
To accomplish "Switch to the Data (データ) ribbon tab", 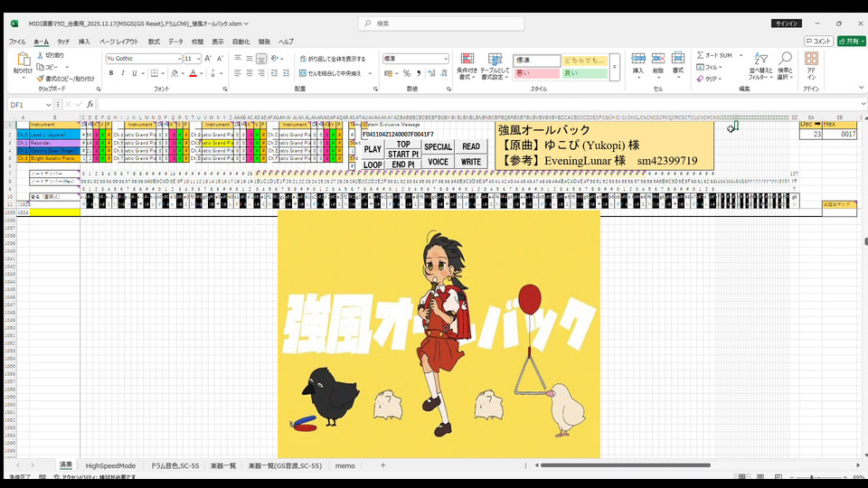I will point(175,42).
